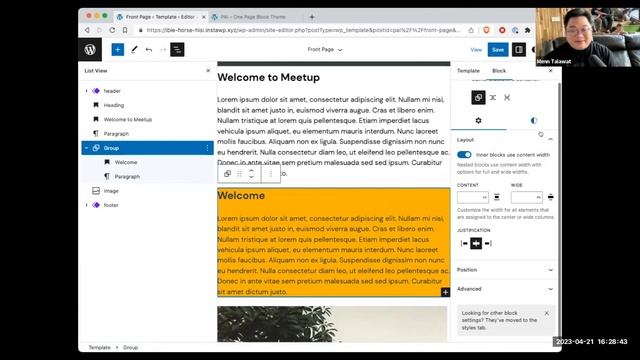640x360 pixels.
Task: Close the List View panel
Action: [x=208, y=71]
